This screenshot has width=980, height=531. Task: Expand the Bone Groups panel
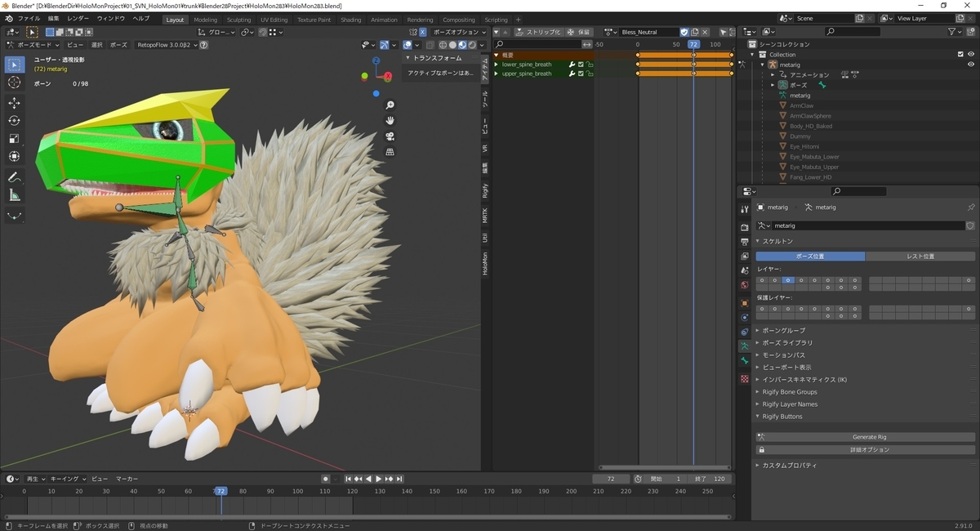pos(758,330)
